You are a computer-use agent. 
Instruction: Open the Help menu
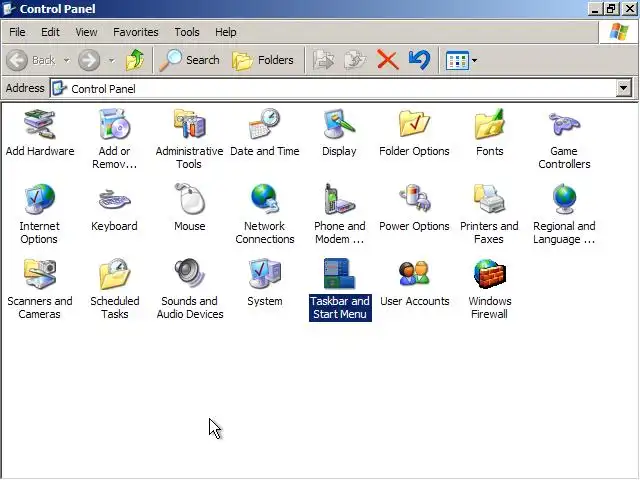[x=226, y=32]
